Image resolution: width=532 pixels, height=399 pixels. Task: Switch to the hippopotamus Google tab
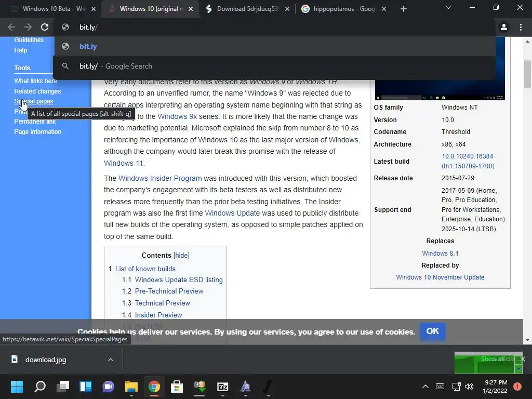(x=343, y=9)
